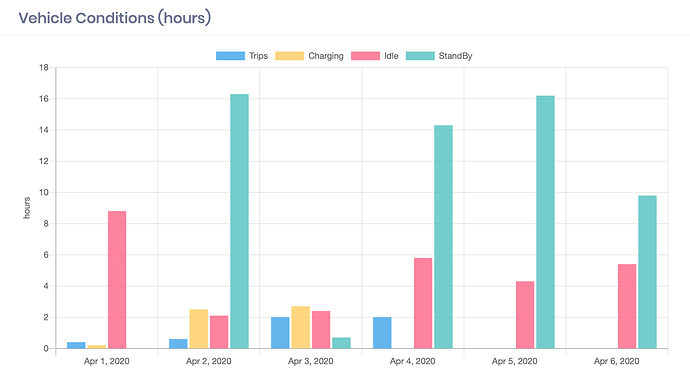Select the Apr 2, 2020 Trips bar
The image size is (690, 386).
pyautogui.click(x=178, y=344)
